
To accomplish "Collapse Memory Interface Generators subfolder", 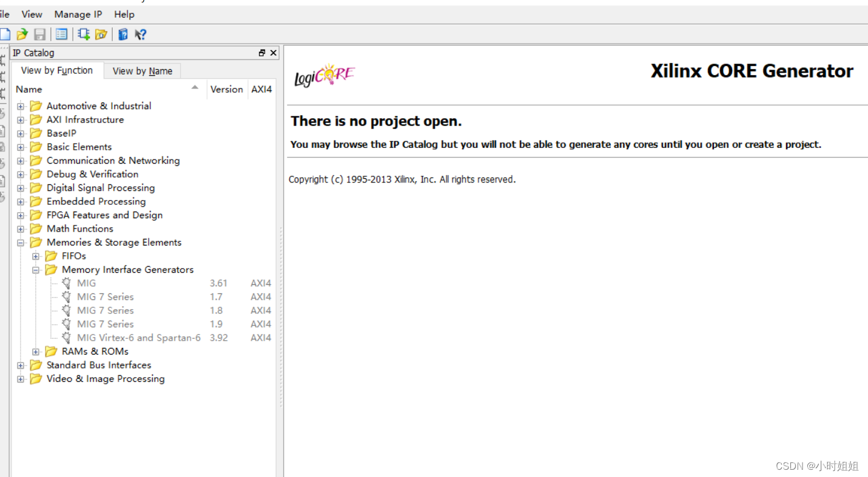I will [x=36, y=270].
